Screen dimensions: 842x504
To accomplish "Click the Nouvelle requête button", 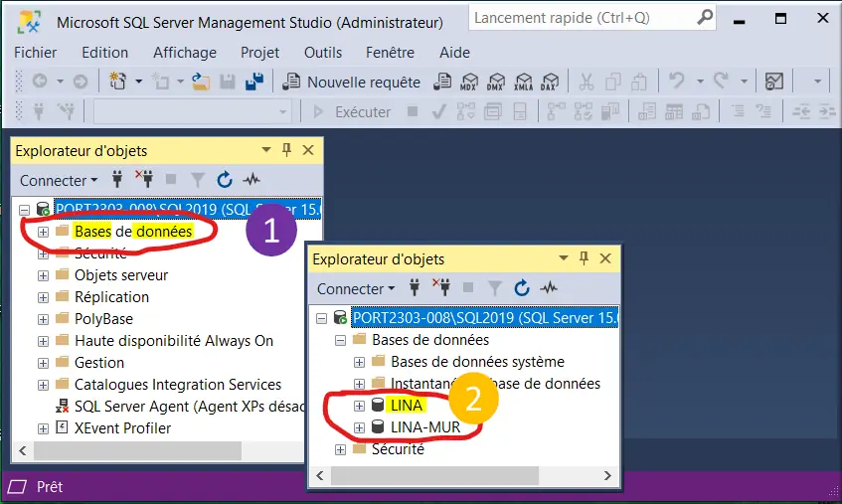I will [351, 82].
